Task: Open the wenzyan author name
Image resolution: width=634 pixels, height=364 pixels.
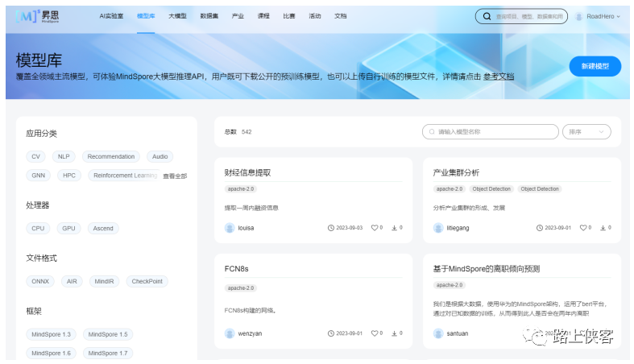Action: click(250, 333)
